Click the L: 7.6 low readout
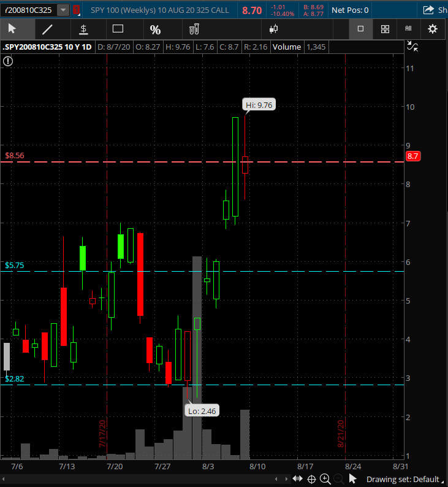The height and width of the screenshot is (487, 448). pos(205,47)
